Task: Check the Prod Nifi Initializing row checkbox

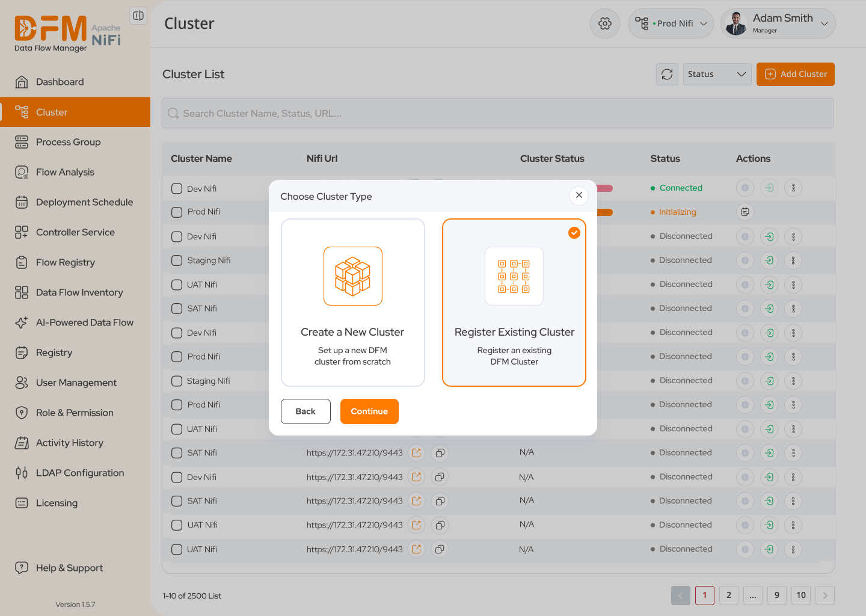Action: 177,212
